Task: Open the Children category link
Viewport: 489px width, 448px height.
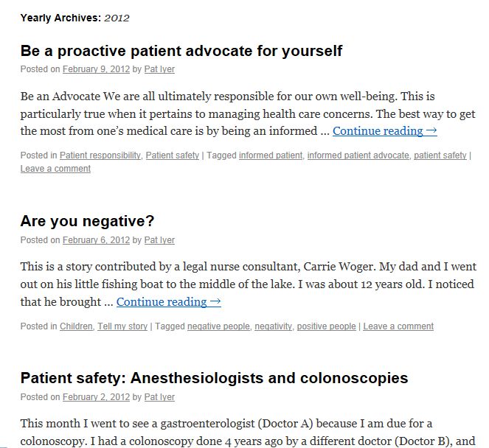Action: tap(76, 326)
